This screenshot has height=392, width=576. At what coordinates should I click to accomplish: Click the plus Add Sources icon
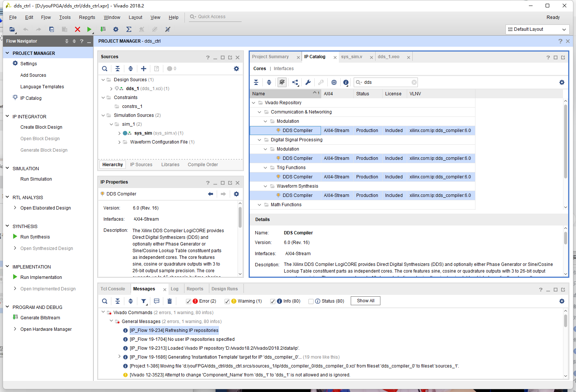pos(144,69)
